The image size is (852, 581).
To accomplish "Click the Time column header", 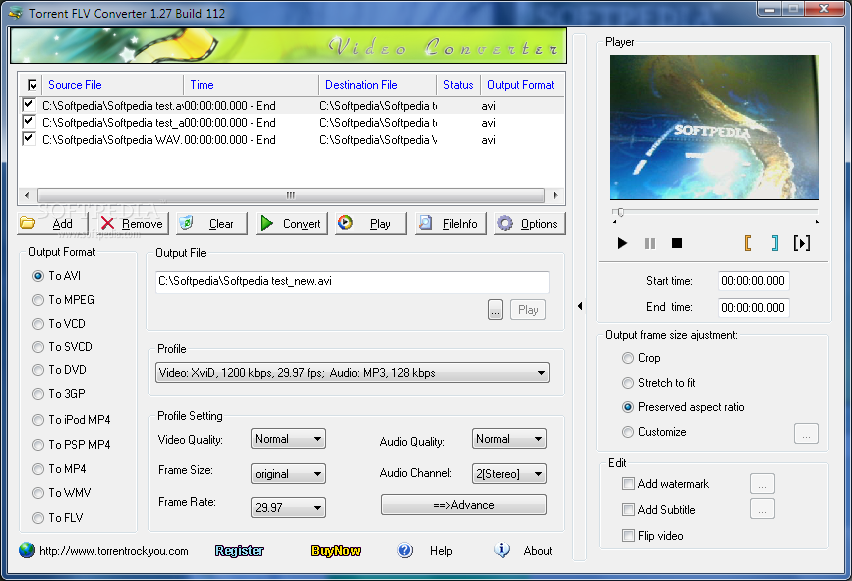I will (251, 85).
